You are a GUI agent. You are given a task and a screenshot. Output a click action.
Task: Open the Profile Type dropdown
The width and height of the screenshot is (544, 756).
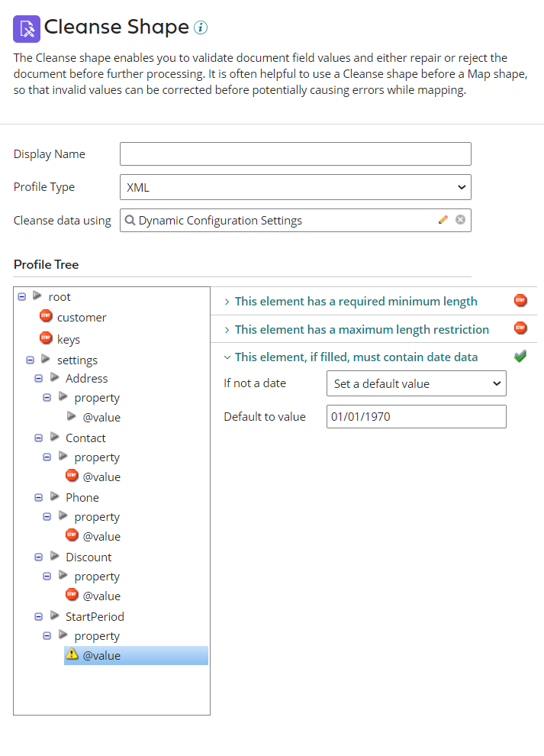(x=294, y=187)
